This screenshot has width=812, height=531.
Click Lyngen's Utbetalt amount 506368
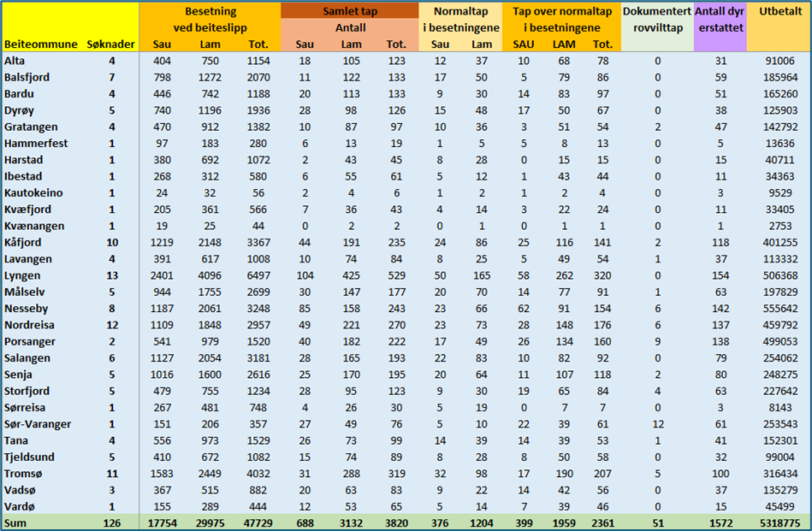(x=779, y=275)
